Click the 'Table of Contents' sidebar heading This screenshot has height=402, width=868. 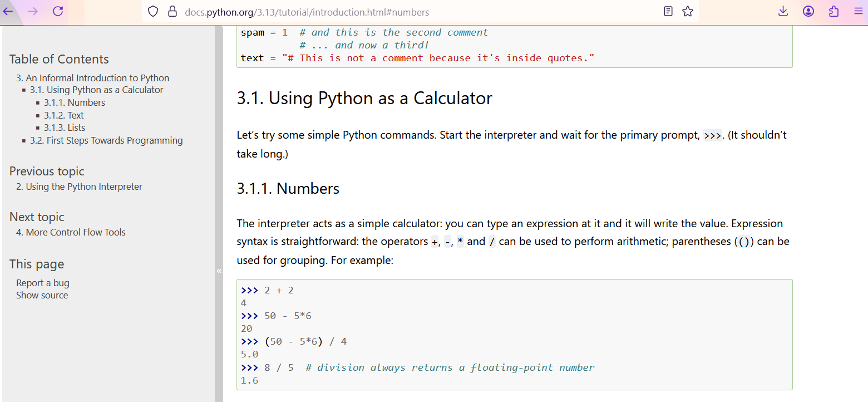pos(59,59)
